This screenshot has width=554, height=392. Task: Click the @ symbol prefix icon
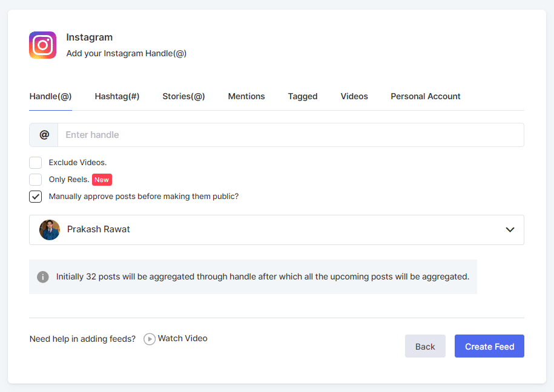coord(44,135)
